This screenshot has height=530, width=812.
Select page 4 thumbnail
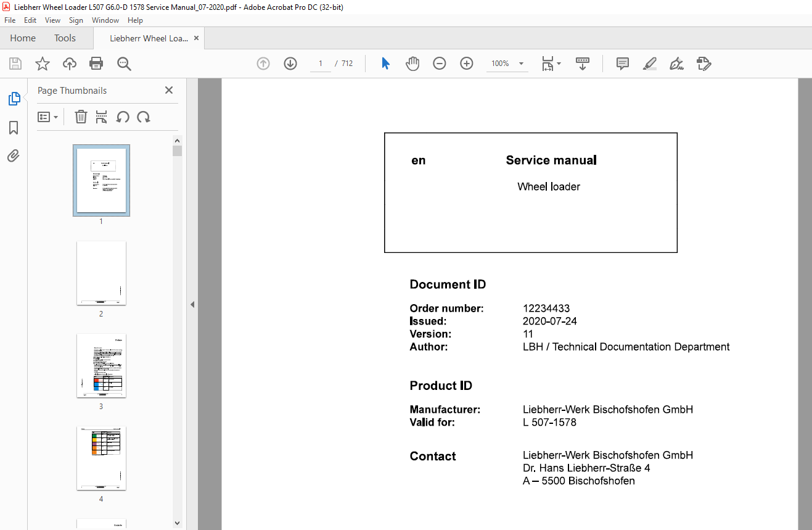click(x=101, y=458)
